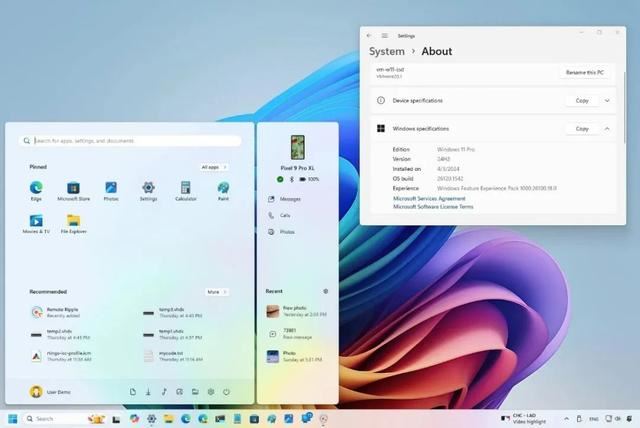Open Copilot from the taskbar
Image resolution: width=640 pixels, height=428 pixels.
click(x=134, y=419)
